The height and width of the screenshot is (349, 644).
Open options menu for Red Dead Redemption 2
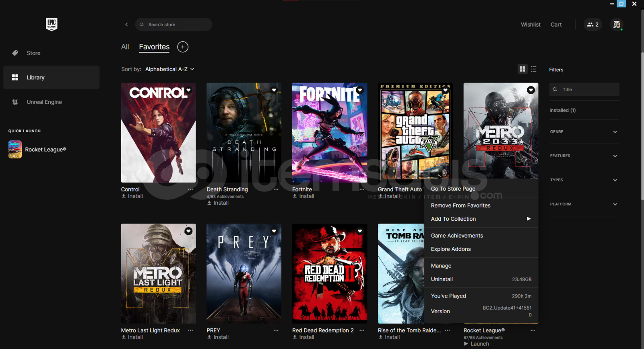pyautogui.click(x=362, y=330)
